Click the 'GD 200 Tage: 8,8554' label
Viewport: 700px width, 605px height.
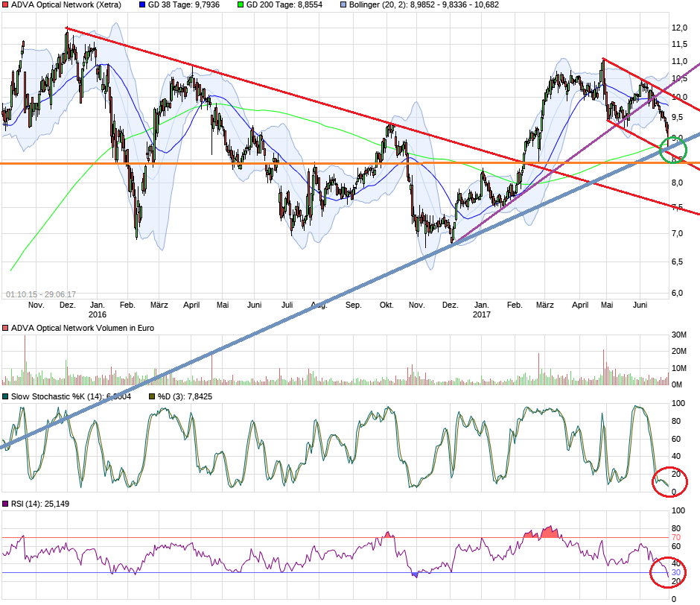(284, 5)
